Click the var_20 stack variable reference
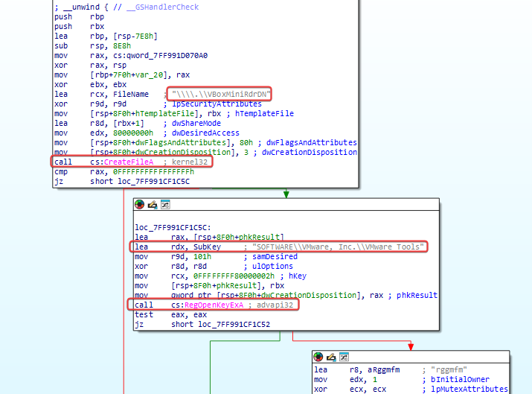532x394 pixels. pos(149,74)
